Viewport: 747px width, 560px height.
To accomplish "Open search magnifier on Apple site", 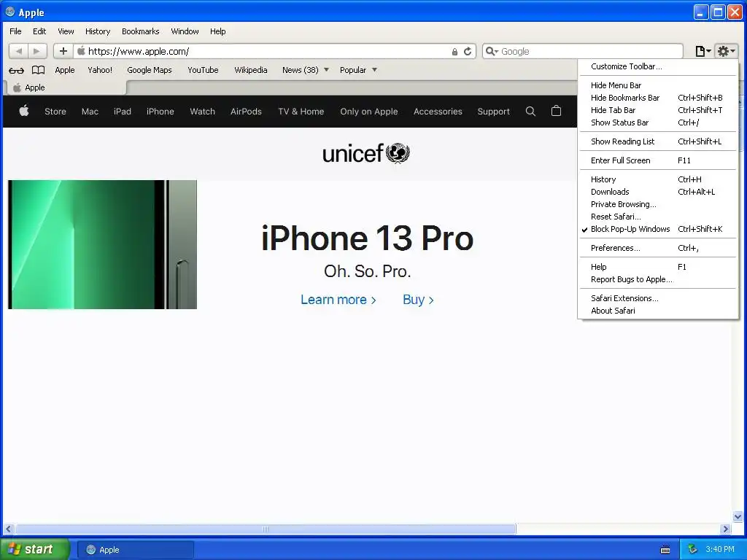I will point(530,111).
